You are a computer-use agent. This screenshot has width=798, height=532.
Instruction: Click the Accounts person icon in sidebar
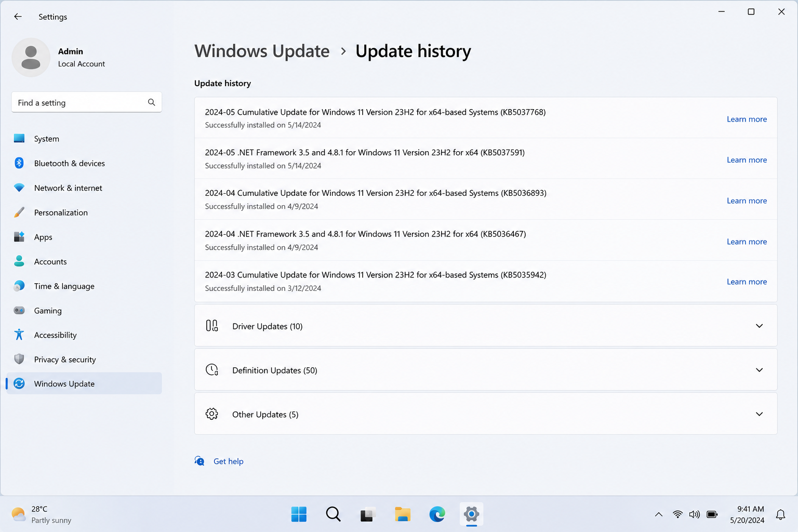[x=19, y=261]
